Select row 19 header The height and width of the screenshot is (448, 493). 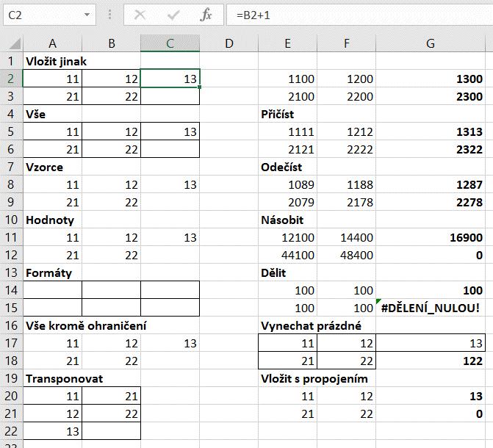tap(11, 378)
